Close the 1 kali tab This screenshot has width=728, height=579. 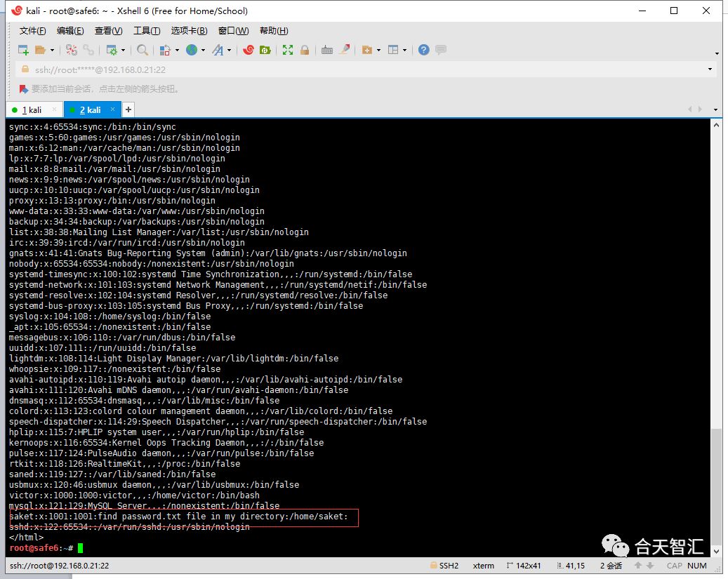(x=54, y=109)
